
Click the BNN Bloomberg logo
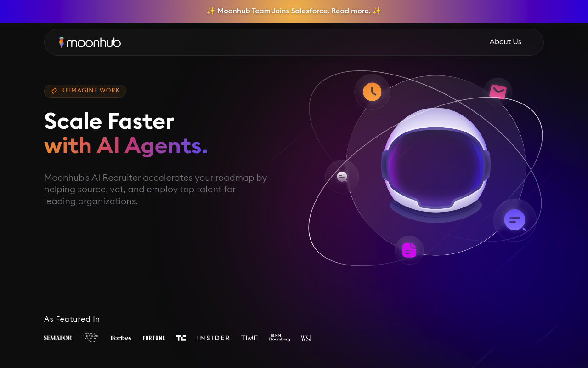[x=279, y=338]
